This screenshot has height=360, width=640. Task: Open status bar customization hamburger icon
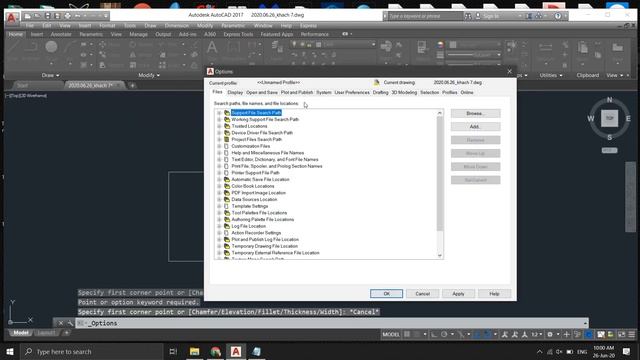pos(632,334)
